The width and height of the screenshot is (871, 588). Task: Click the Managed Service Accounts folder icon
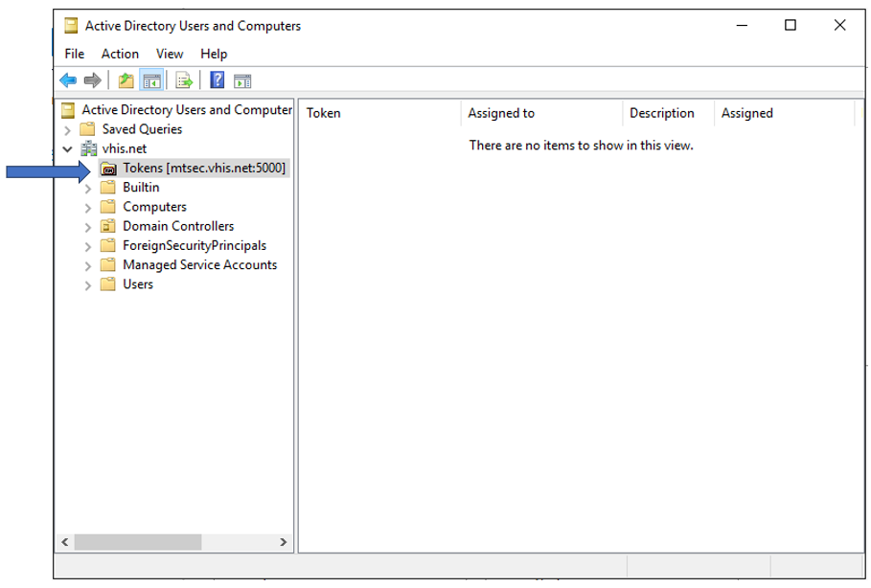click(107, 265)
